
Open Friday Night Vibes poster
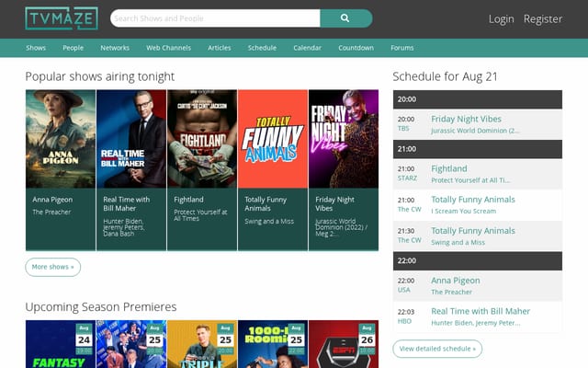point(344,139)
